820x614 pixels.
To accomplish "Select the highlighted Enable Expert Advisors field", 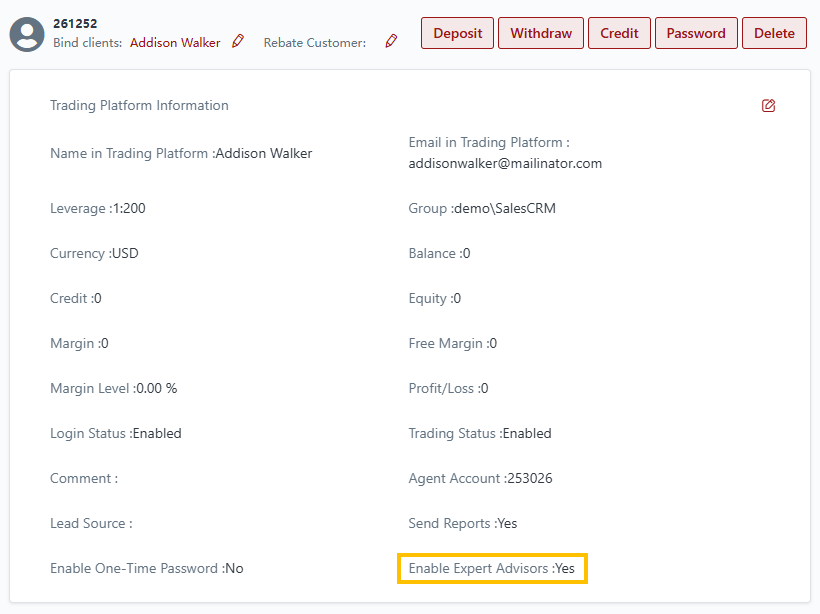I will point(492,569).
